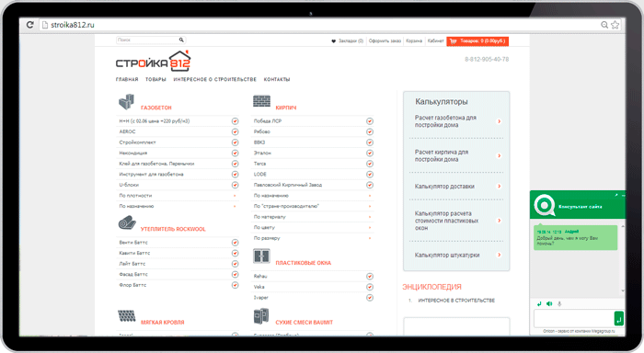Image resolution: width=644 pixels, height=353 pixels.
Task: Open ПЛАСТИКОВЫЕ ОКНА category heading
Action: pos(303,263)
